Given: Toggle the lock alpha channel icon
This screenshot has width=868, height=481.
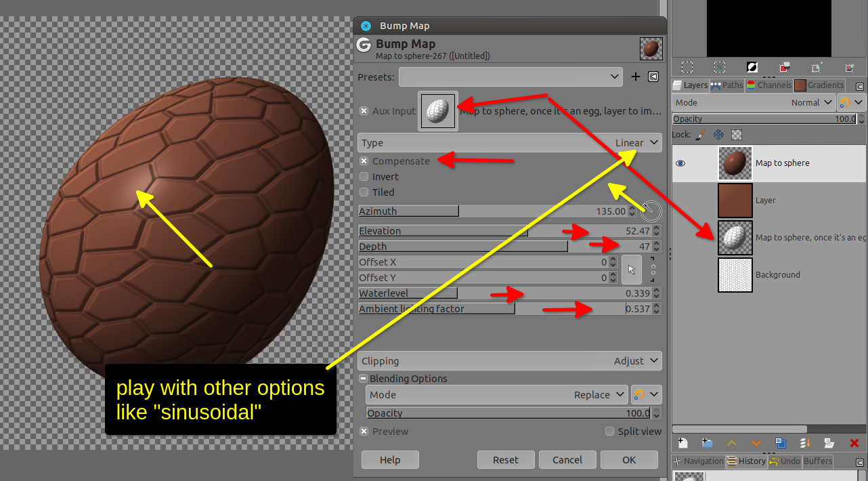Looking at the screenshot, I should coord(737,135).
